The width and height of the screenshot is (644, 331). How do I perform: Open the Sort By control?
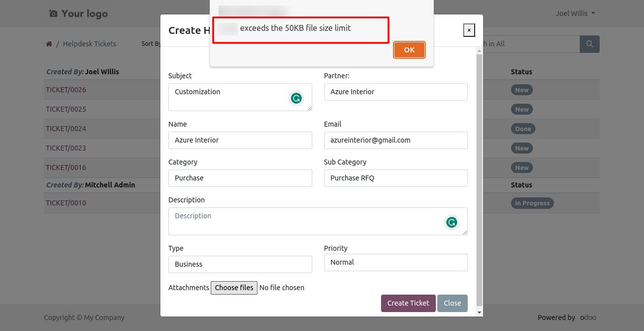tap(151, 44)
